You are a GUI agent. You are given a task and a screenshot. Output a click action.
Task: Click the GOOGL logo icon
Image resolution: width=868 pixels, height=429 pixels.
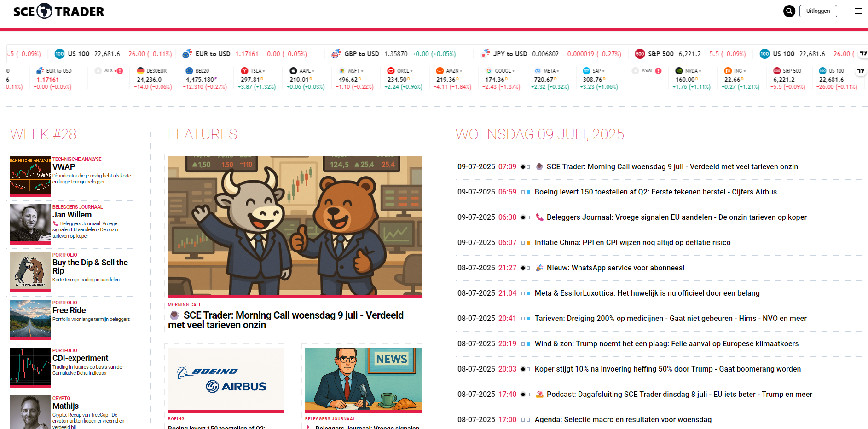coord(489,71)
